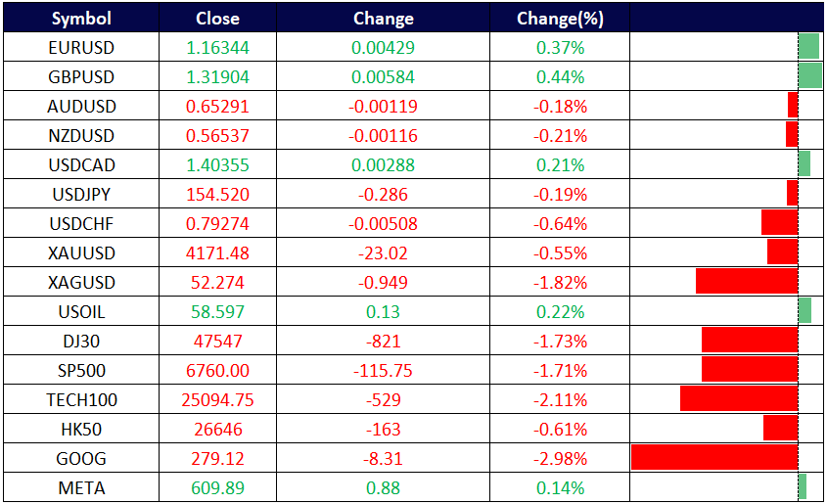Select the GBPUSD close price 1.31904
Viewport: 827px width, 504px height.
(216, 76)
